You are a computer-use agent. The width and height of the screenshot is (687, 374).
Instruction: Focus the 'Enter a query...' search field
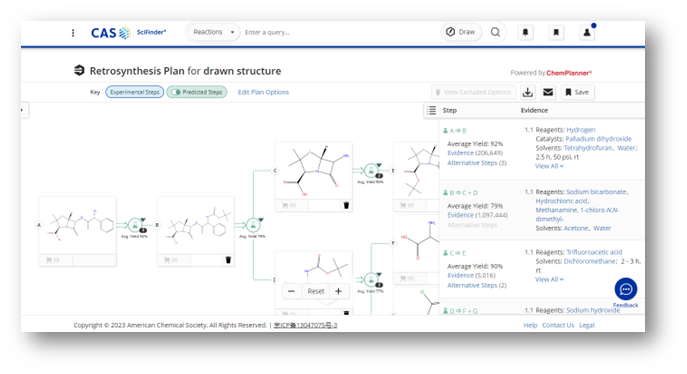click(340, 32)
